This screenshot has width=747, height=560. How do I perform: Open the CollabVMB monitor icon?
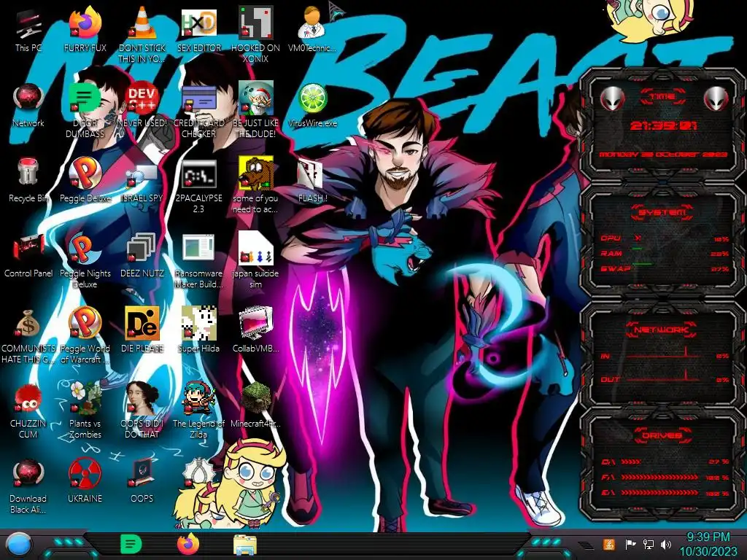tap(255, 324)
